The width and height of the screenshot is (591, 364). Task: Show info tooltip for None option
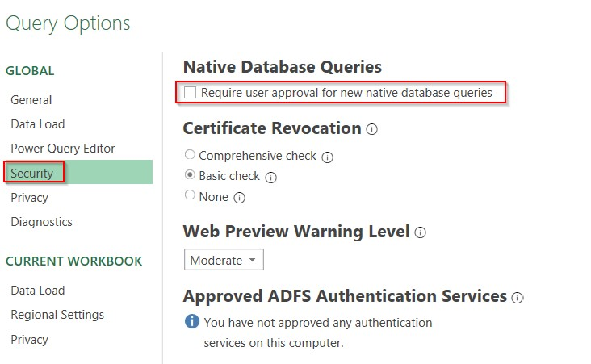pyautogui.click(x=239, y=198)
